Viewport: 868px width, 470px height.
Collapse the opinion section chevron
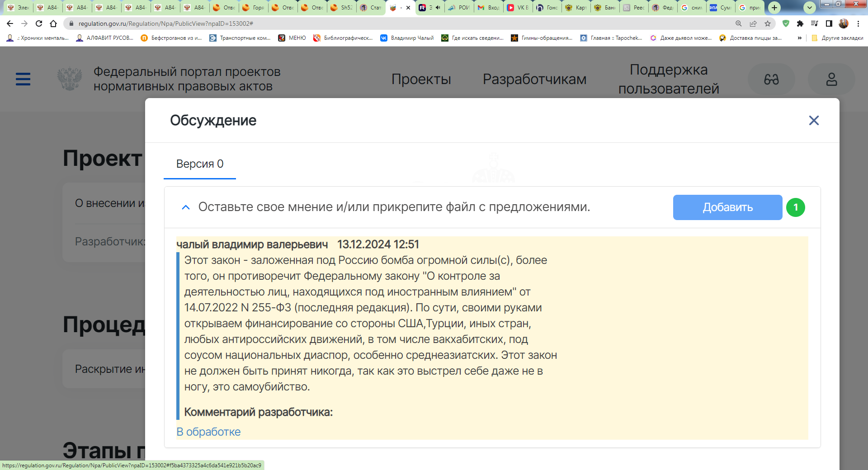[185, 207]
